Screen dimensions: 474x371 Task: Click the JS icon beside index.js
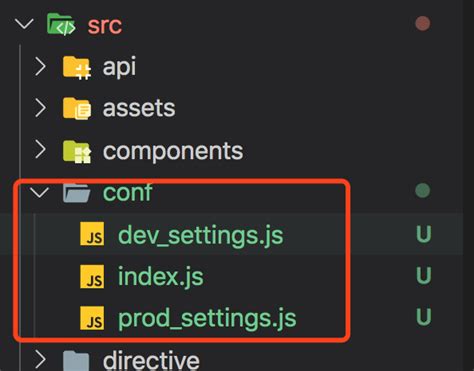click(92, 276)
